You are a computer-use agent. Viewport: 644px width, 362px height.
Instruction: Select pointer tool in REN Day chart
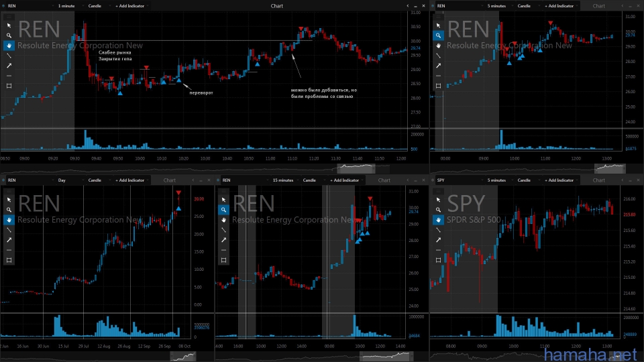[x=9, y=200]
